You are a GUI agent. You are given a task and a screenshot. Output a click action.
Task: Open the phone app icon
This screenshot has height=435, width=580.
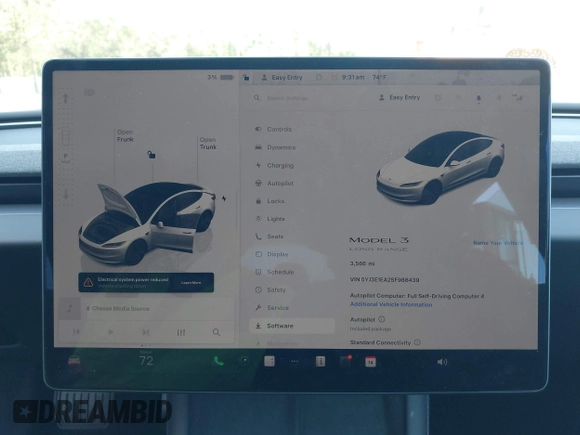click(219, 361)
